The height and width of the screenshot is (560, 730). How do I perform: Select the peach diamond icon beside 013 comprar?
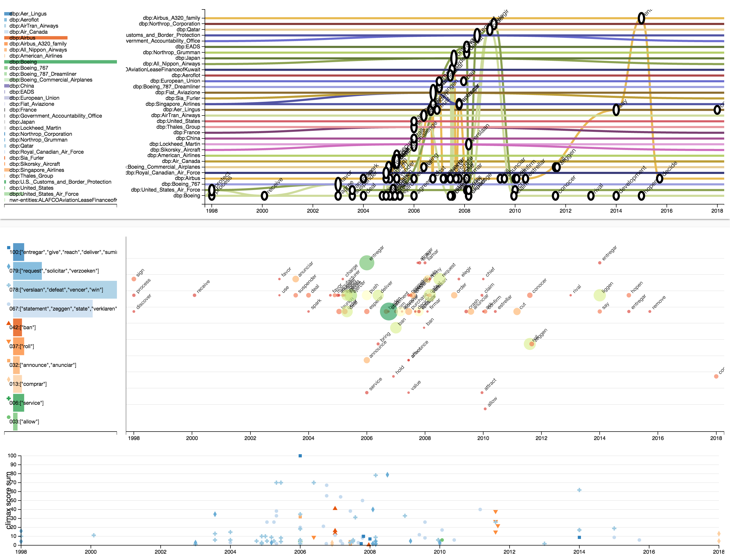[9, 379]
